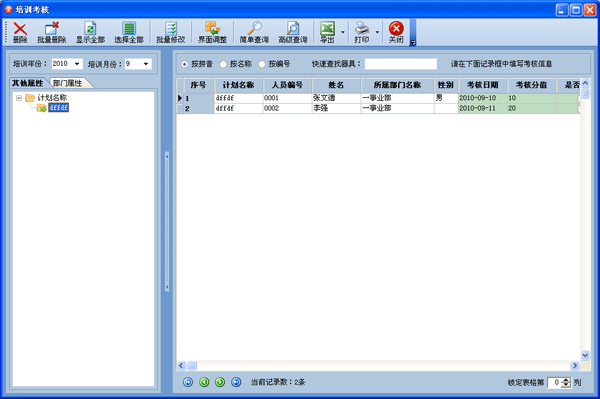
Task: Click the vertical scrollbar up arrow
Action: (585, 83)
